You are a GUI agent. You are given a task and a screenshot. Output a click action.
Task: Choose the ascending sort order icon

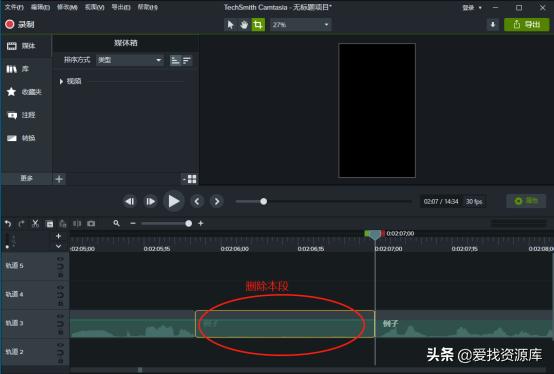pyautogui.click(x=175, y=60)
